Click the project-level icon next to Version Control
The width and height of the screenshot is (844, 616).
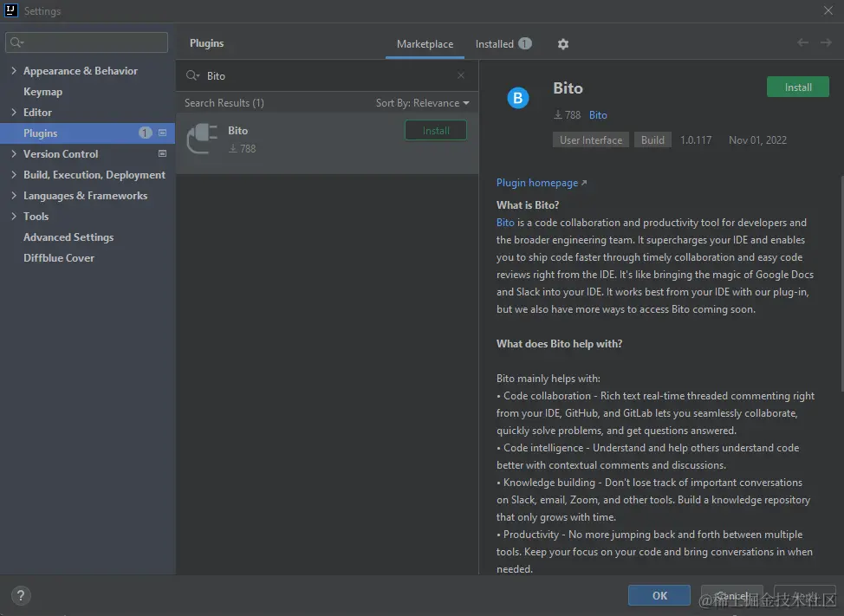pyautogui.click(x=163, y=154)
